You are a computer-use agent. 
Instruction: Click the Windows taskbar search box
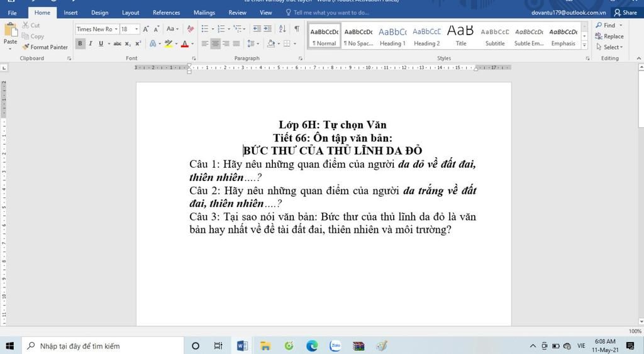(103, 346)
